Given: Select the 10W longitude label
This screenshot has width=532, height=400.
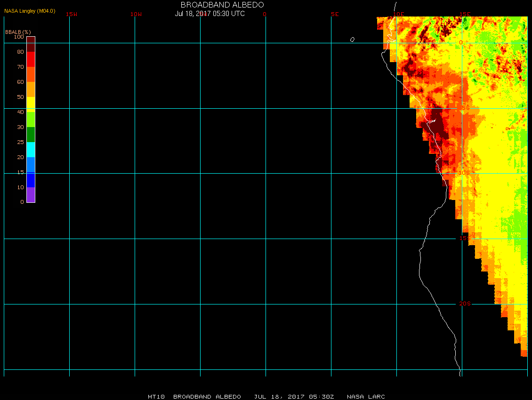Looking at the screenshot, I should pyautogui.click(x=136, y=14).
